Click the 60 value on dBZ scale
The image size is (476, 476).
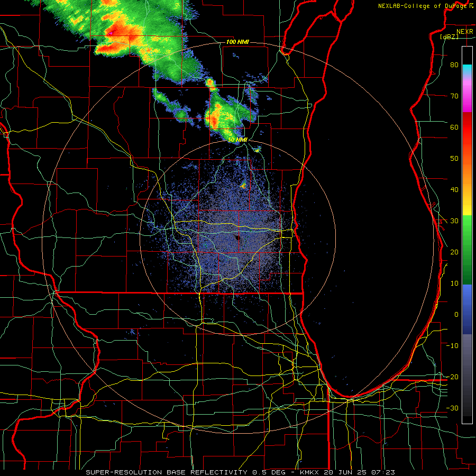454,127
